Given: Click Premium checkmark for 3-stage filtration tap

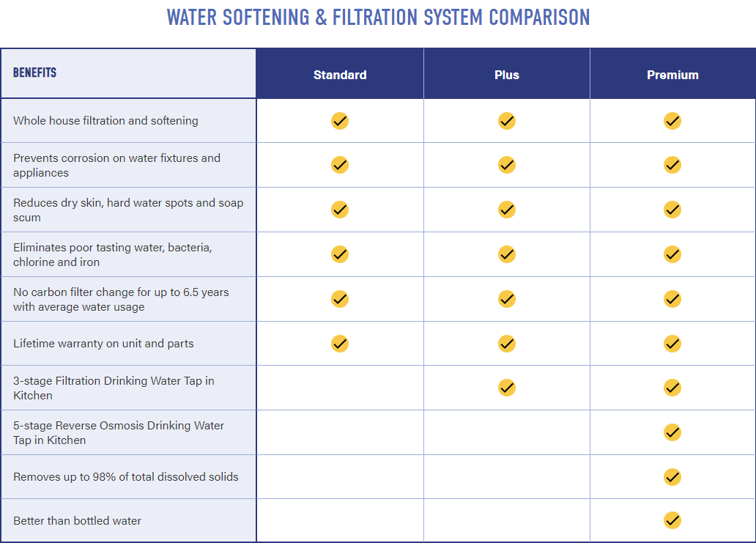Looking at the screenshot, I should tap(672, 387).
